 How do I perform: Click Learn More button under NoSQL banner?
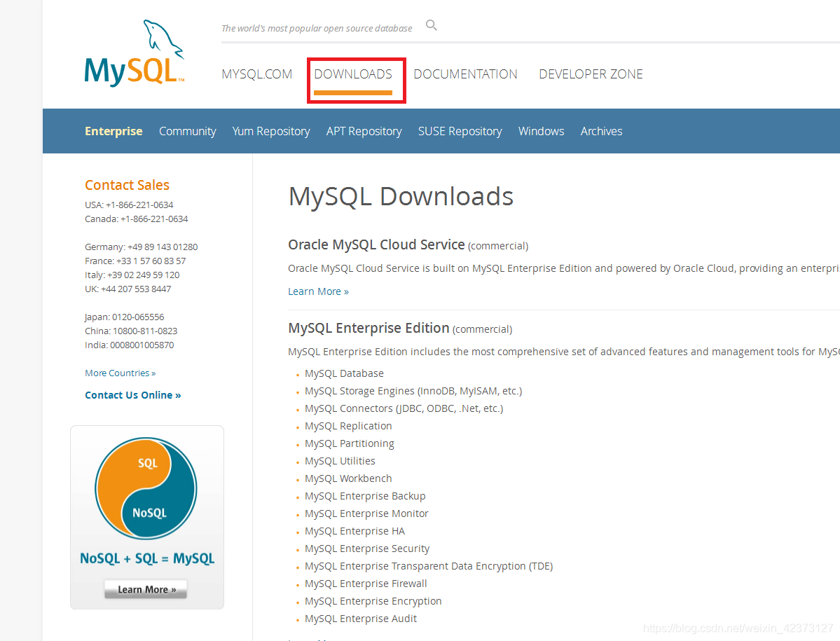pyautogui.click(x=146, y=589)
